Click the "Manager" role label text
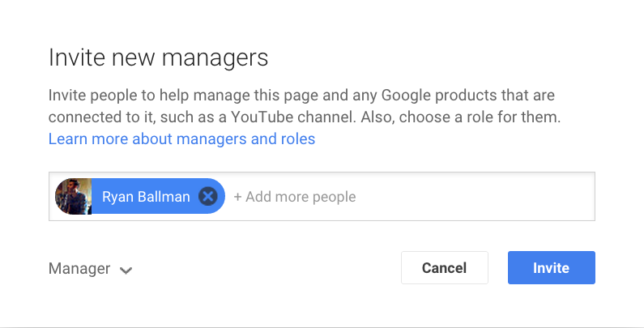 tap(79, 269)
